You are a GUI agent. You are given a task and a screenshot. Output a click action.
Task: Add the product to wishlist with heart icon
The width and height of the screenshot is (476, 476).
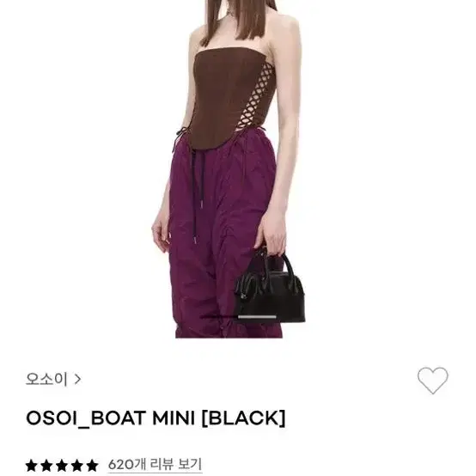(x=432, y=381)
